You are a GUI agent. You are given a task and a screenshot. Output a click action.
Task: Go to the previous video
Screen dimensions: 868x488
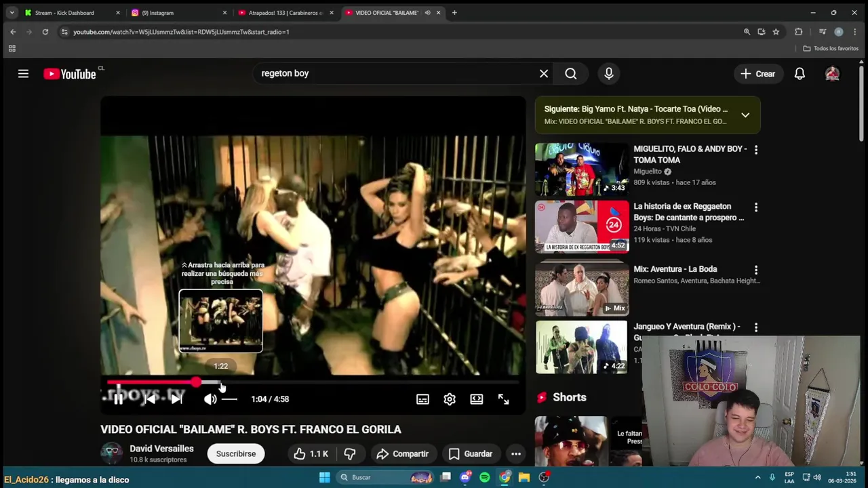tap(150, 399)
